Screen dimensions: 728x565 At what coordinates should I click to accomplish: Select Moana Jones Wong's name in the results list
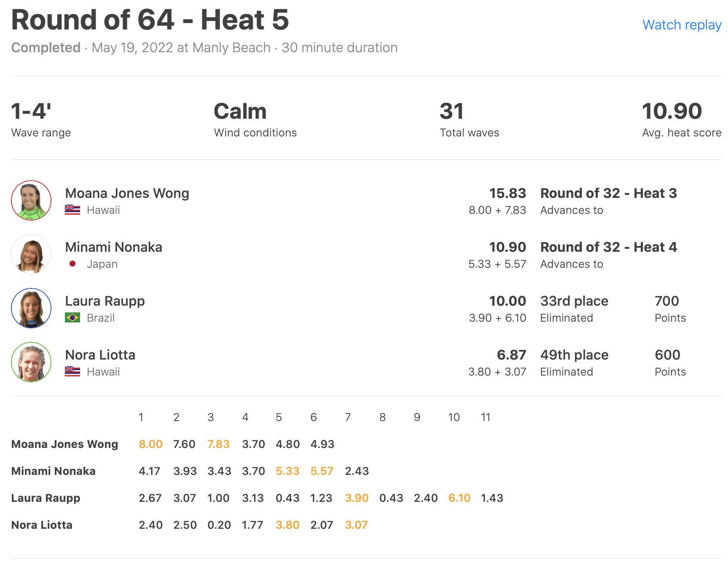coord(127,193)
